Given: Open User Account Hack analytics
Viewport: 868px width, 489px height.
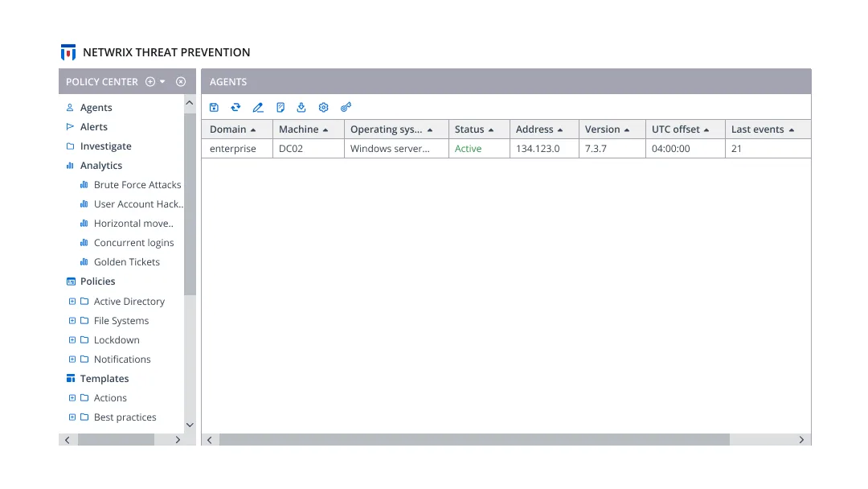Looking at the screenshot, I should (138, 203).
